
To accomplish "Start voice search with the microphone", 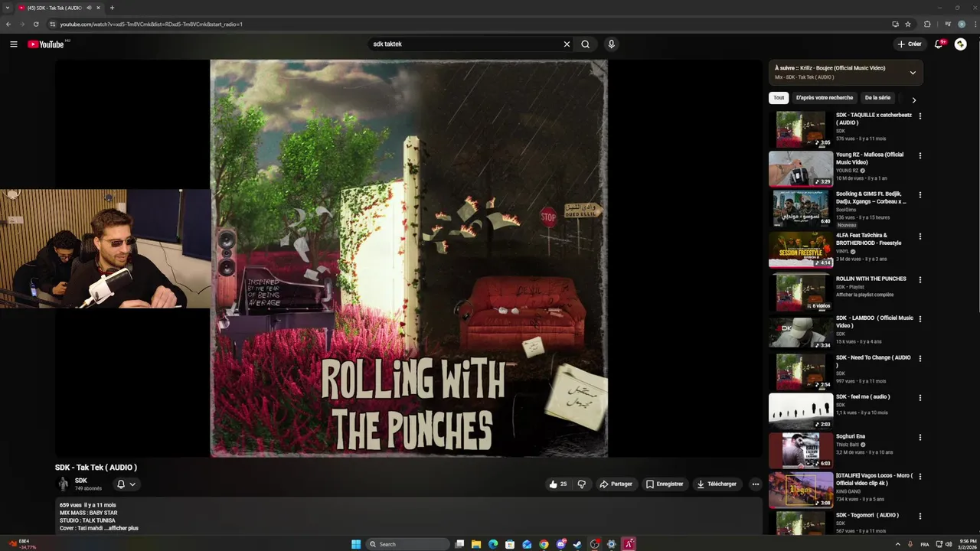I will click(611, 44).
